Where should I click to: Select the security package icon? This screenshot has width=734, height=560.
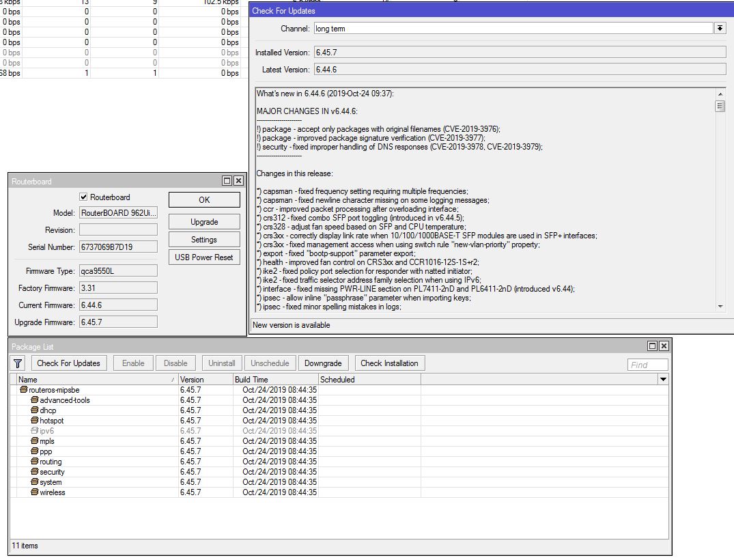[35, 472]
